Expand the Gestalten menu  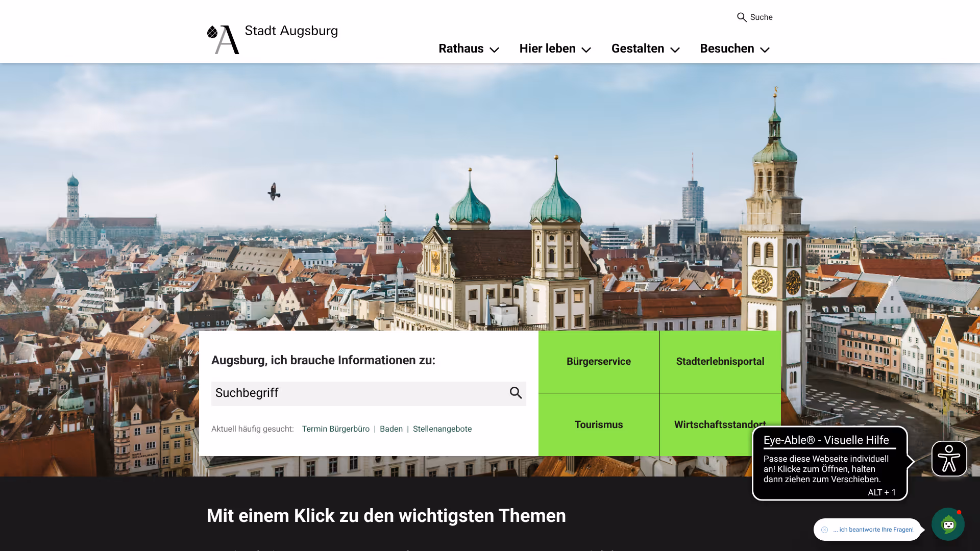pyautogui.click(x=645, y=48)
